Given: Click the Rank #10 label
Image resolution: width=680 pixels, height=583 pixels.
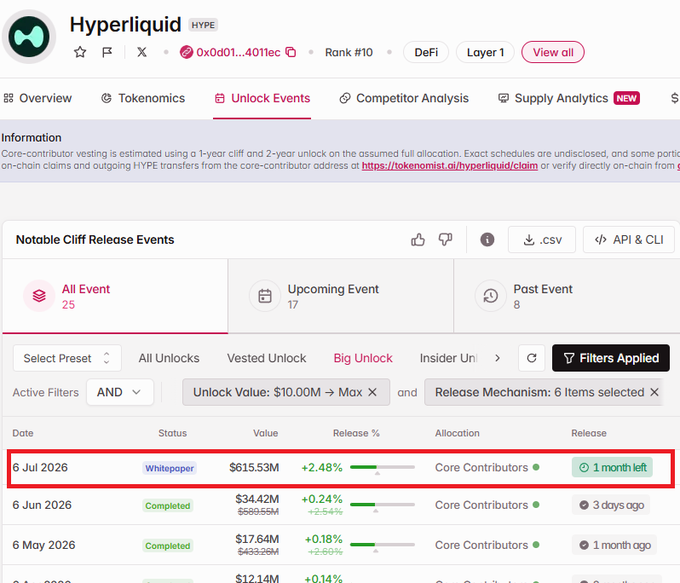Looking at the screenshot, I should tap(349, 52).
